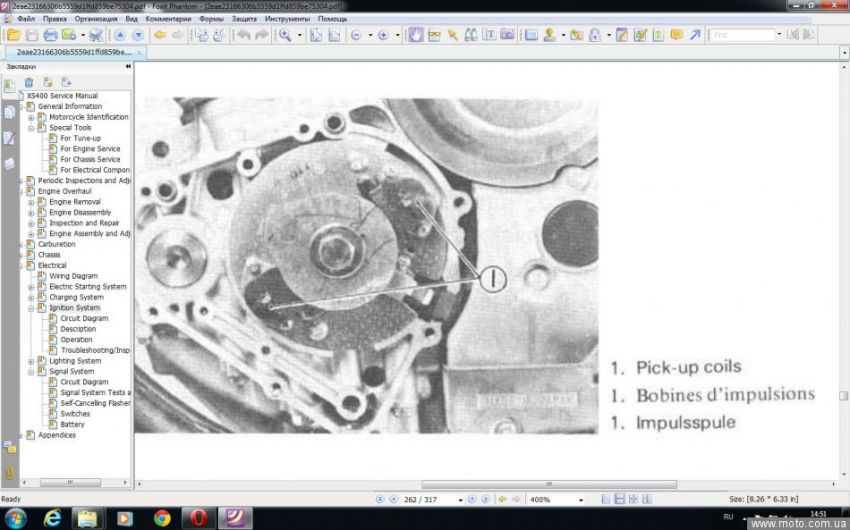Screen dimensions: 850x530
Task: Select continuous page layout in status bar
Action: 620,500
